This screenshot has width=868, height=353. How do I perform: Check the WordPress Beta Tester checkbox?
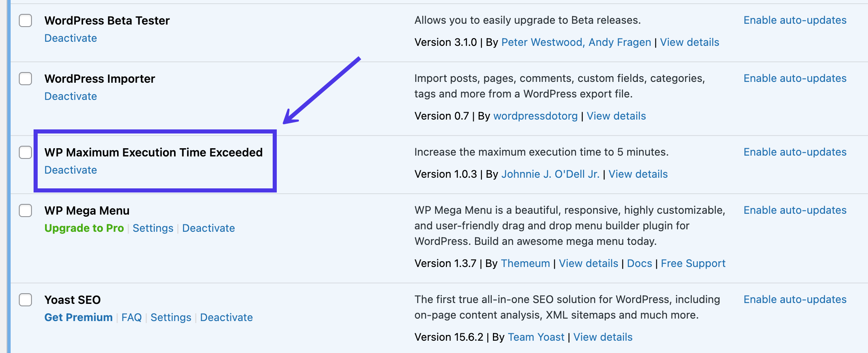pos(25,20)
